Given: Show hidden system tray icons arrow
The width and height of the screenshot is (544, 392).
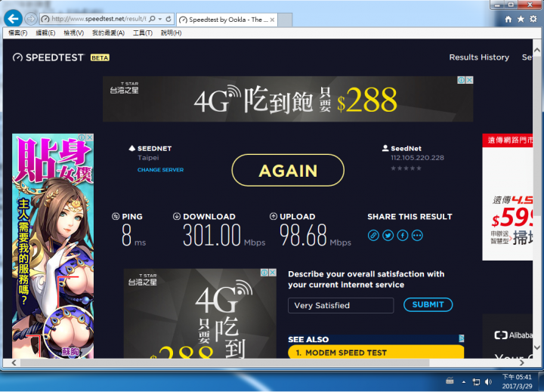Looking at the screenshot, I should coord(464,382).
